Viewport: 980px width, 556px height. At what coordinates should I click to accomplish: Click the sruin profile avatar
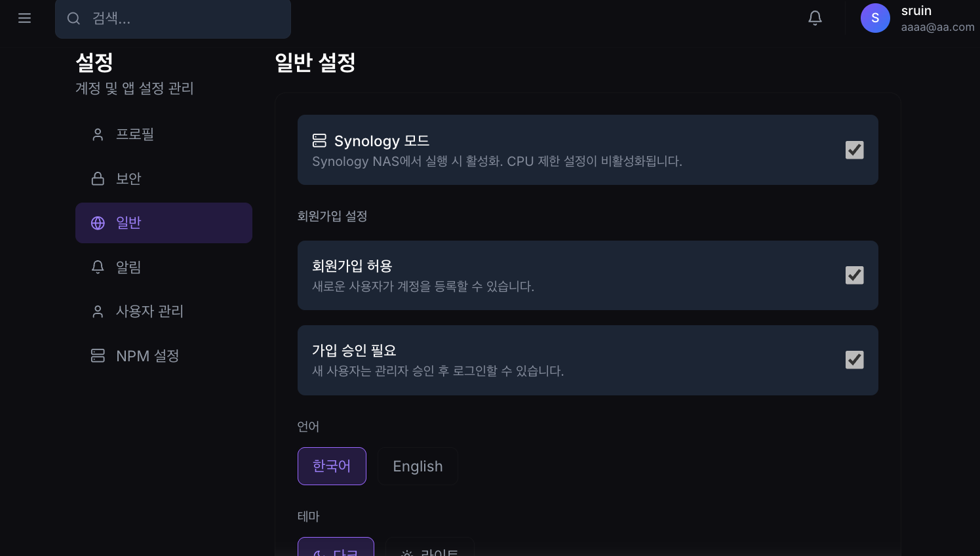[x=875, y=18]
